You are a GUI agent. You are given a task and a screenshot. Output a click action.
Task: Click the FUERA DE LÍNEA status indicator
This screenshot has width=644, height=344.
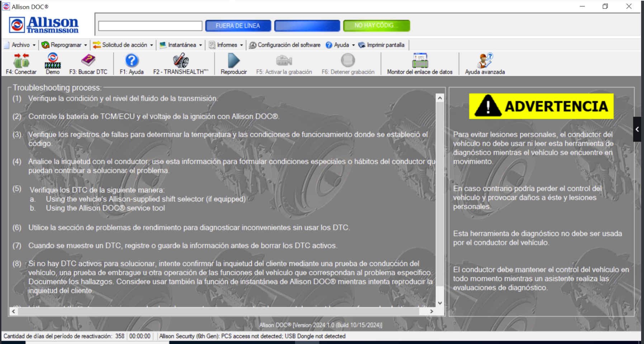point(238,26)
